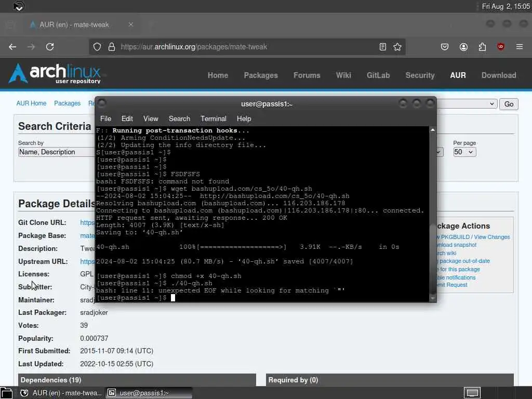This screenshot has width=532, height=399.
Task: Click the Packages link beside AUR Home
Action: pyautogui.click(x=67, y=103)
